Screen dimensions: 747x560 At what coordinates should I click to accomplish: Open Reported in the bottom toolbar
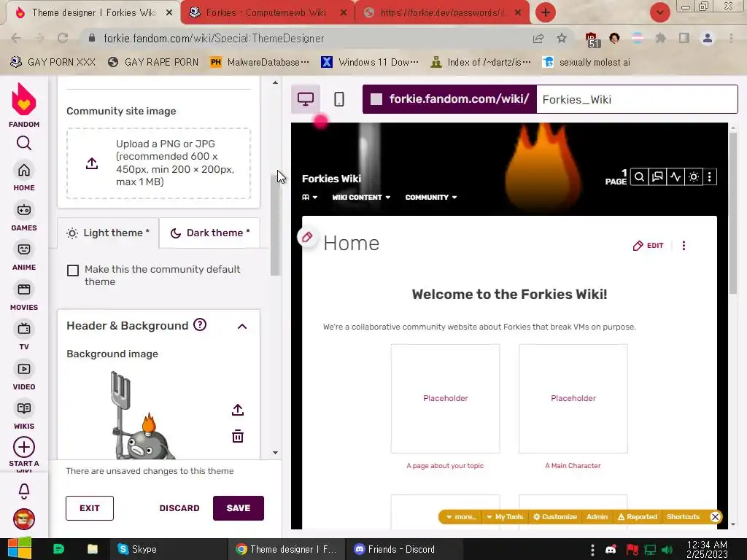638,517
